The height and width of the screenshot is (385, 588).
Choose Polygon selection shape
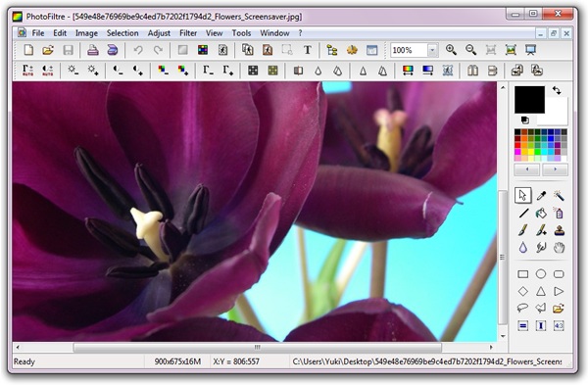(x=541, y=309)
